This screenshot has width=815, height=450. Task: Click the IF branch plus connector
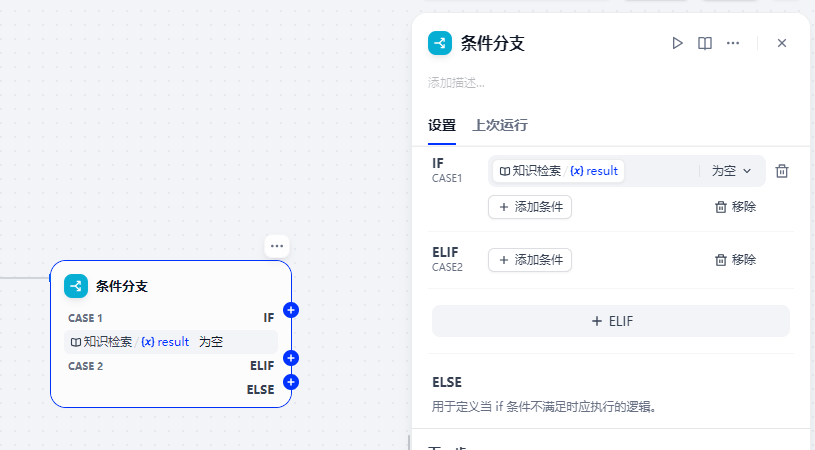pyautogui.click(x=291, y=310)
